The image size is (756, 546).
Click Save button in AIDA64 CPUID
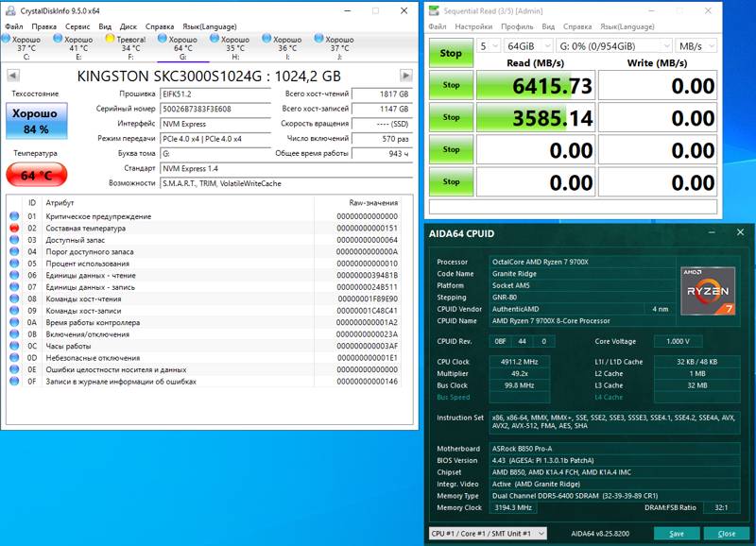(x=677, y=534)
